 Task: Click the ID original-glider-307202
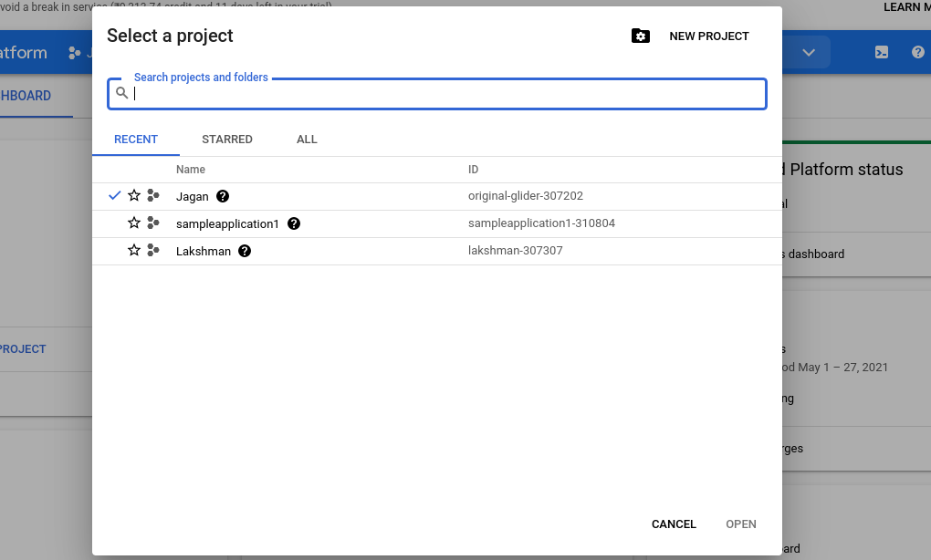coord(526,196)
